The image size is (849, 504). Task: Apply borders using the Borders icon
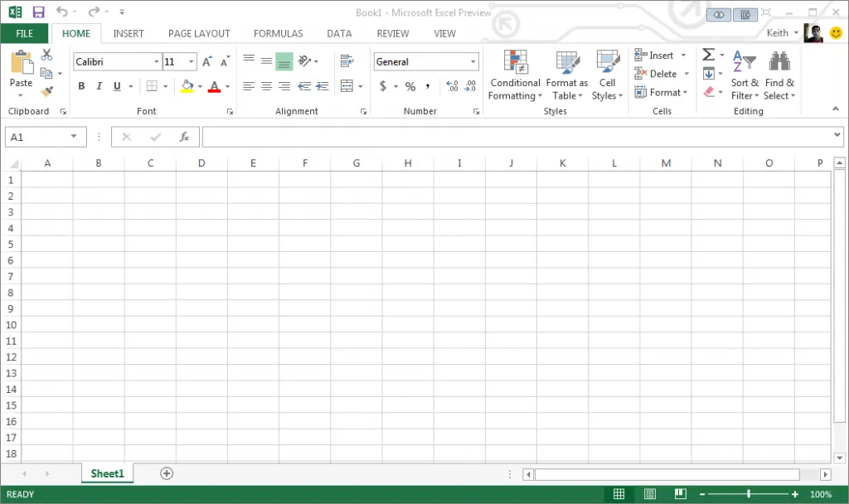click(x=153, y=86)
